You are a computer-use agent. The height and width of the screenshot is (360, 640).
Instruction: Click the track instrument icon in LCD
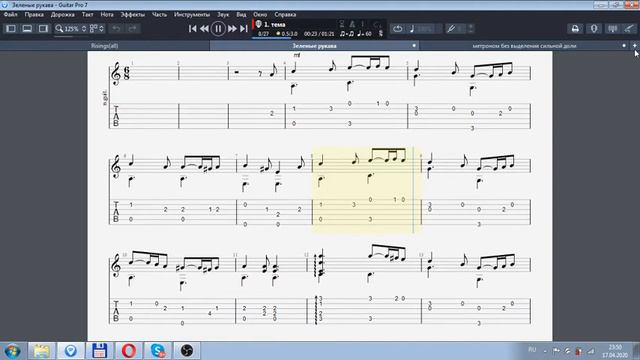pos(258,24)
